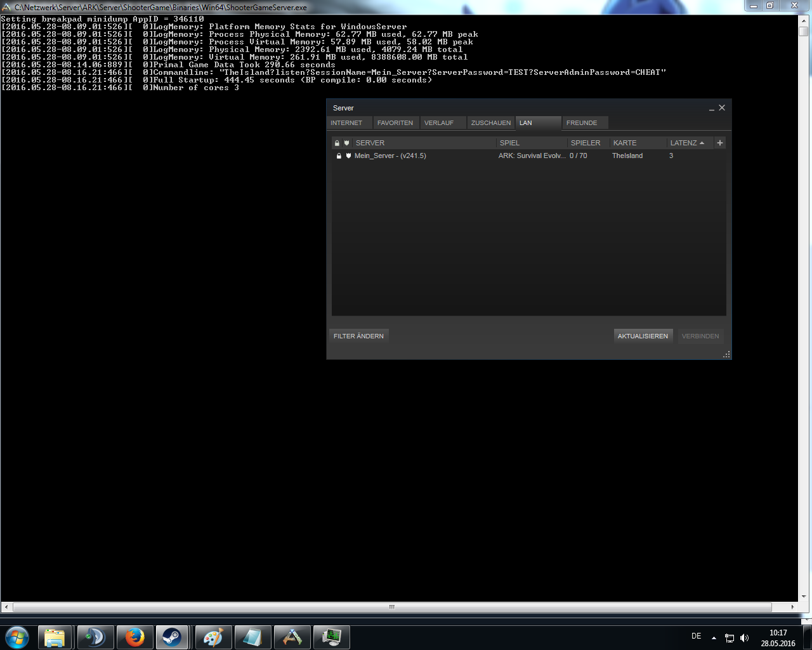This screenshot has height=650, width=812.
Task: Refresh the list with AKTUALISIEREN
Action: click(x=643, y=336)
